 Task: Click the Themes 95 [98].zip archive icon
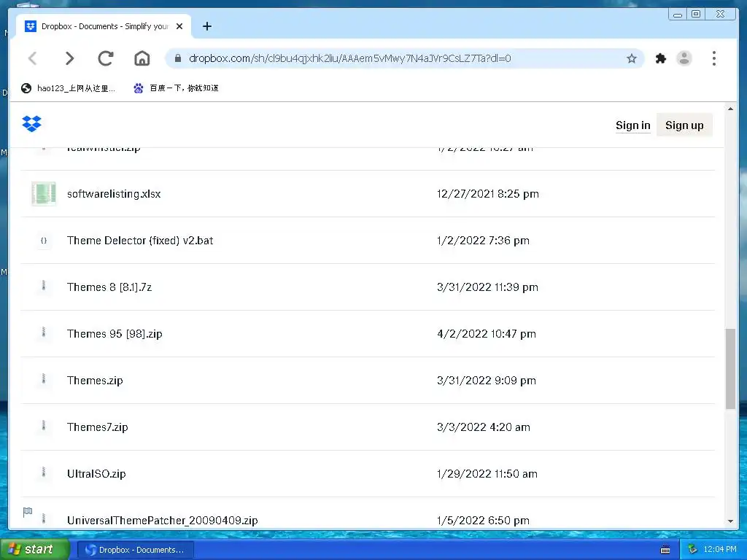coord(44,333)
